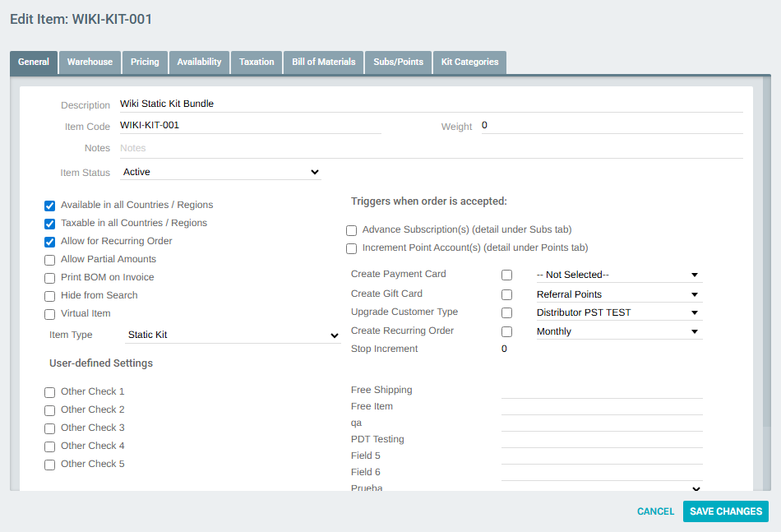This screenshot has width=781, height=532.
Task: Switch to the Warehouse tab
Action: [90, 62]
